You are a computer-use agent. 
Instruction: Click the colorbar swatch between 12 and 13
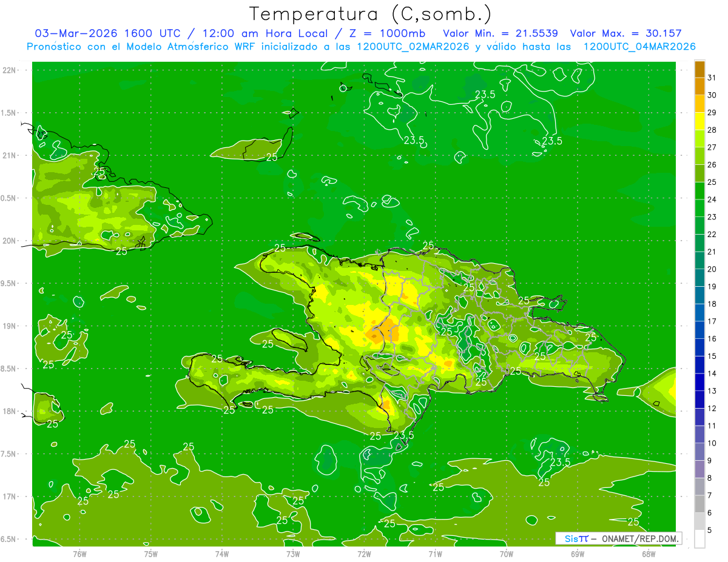pos(699,400)
